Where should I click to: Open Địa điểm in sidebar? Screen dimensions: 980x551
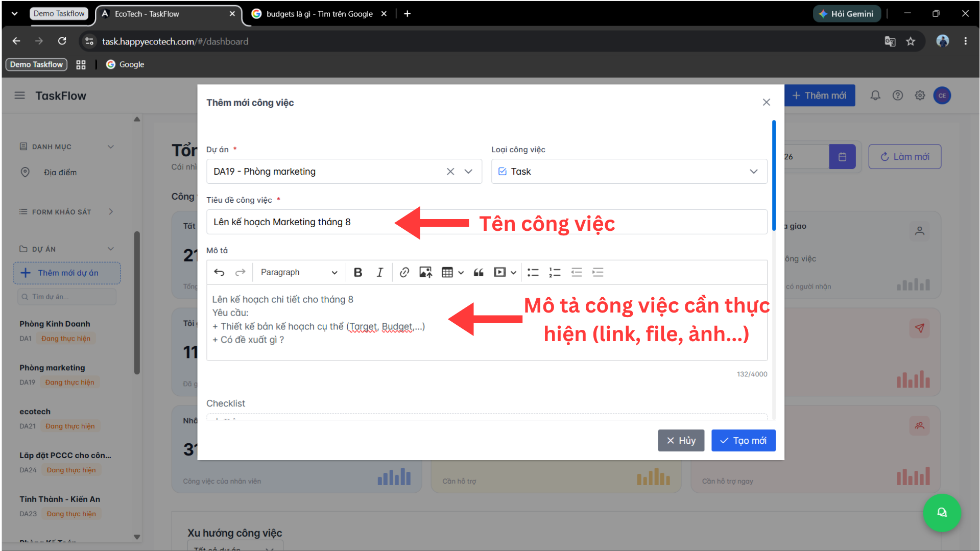pyautogui.click(x=60, y=173)
